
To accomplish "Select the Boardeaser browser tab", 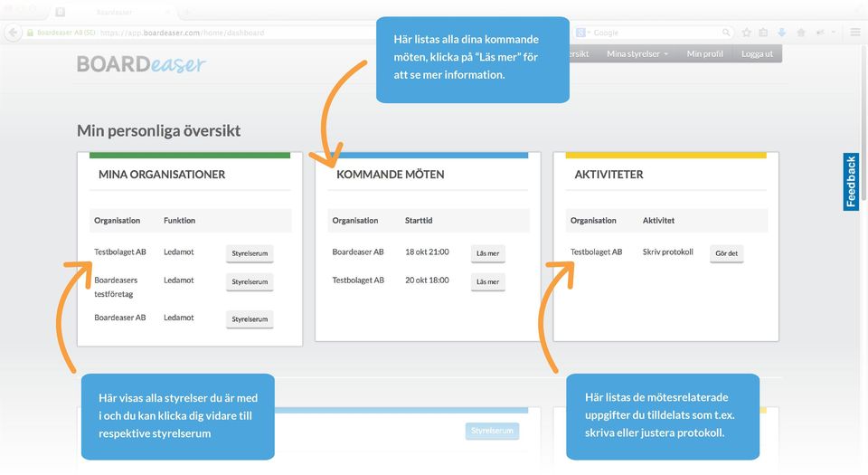I will [x=114, y=12].
